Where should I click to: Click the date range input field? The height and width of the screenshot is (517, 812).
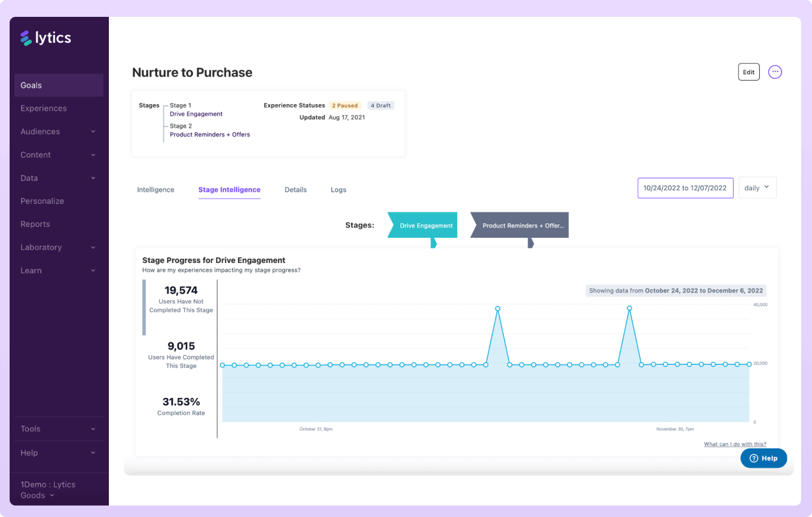pos(684,188)
